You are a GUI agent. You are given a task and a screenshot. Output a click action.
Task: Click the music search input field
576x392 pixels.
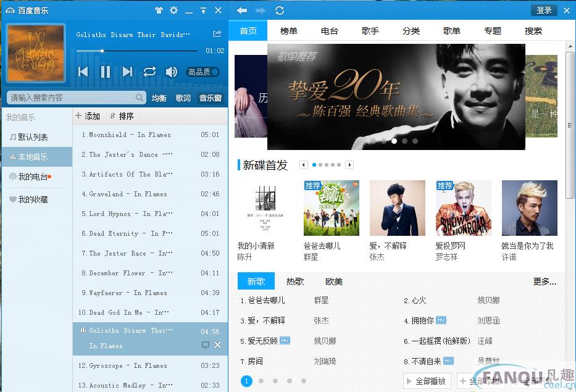coord(71,98)
